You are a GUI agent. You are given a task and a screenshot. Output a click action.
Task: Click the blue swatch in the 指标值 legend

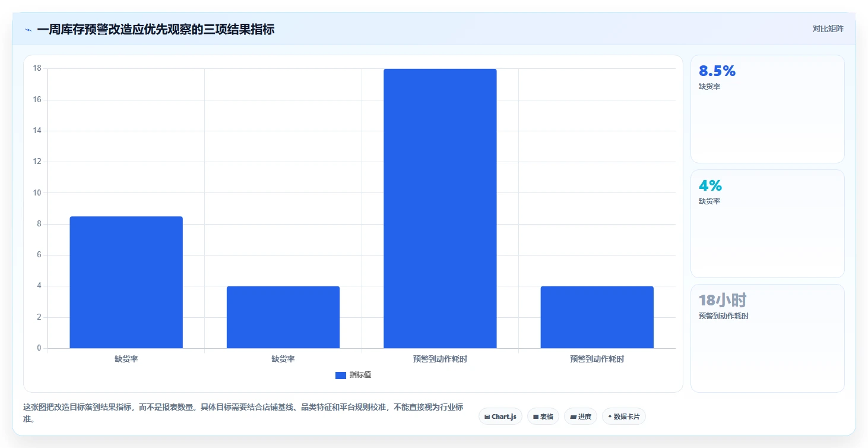coord(341,375)
